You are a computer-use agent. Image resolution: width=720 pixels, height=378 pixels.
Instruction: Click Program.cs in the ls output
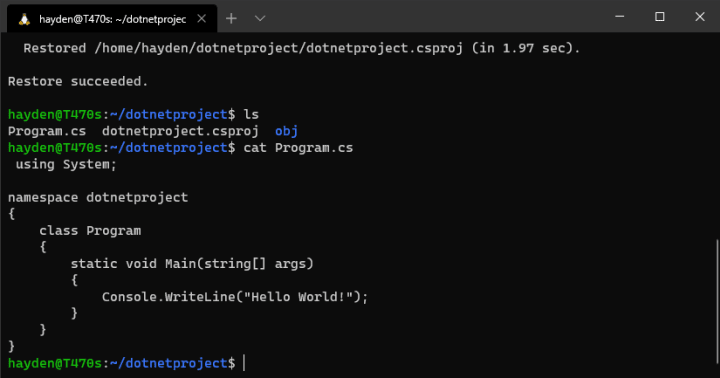[47, 131]
